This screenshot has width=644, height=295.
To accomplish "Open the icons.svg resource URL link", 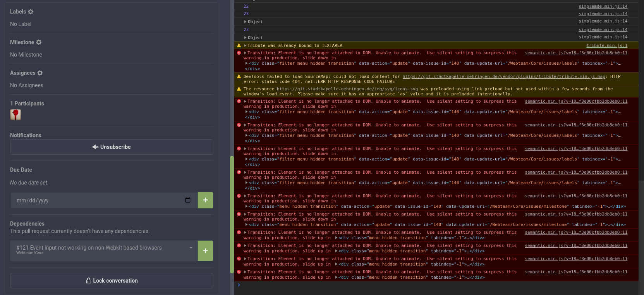I will click(347, 89).
